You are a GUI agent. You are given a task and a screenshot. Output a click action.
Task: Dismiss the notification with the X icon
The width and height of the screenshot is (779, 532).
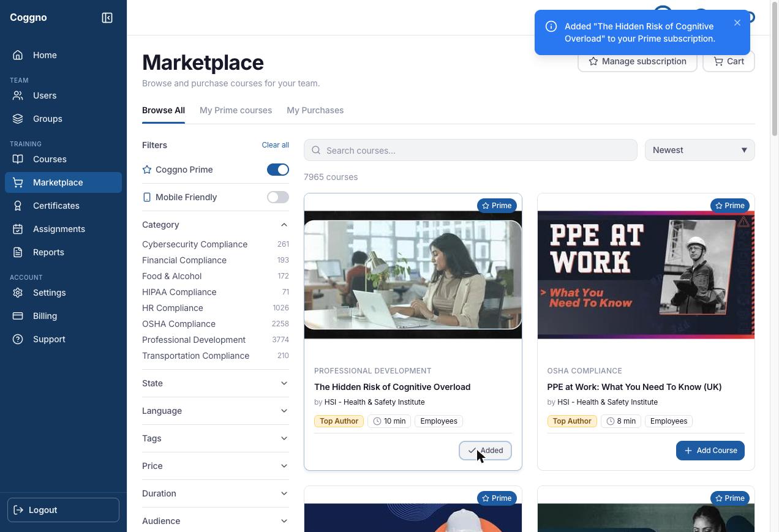(737, 23)
